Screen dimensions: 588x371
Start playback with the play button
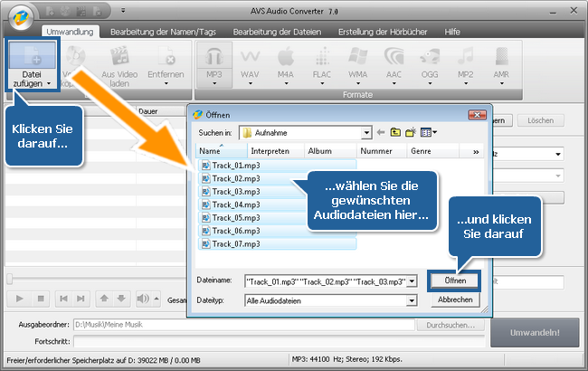tap(20, 299)
